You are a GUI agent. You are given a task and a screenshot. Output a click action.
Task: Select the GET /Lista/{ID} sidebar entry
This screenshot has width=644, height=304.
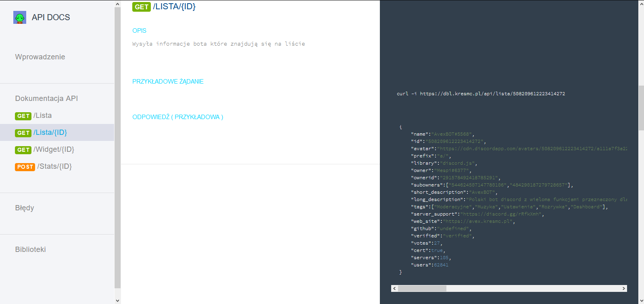coord(50,132)
